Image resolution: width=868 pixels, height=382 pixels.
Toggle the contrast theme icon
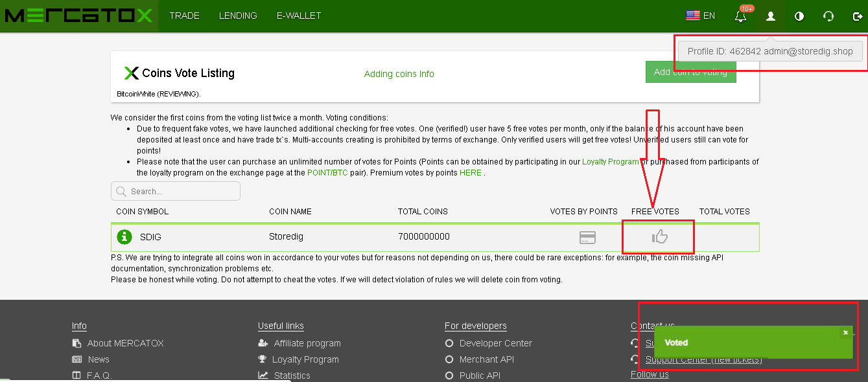coord(799,16)
